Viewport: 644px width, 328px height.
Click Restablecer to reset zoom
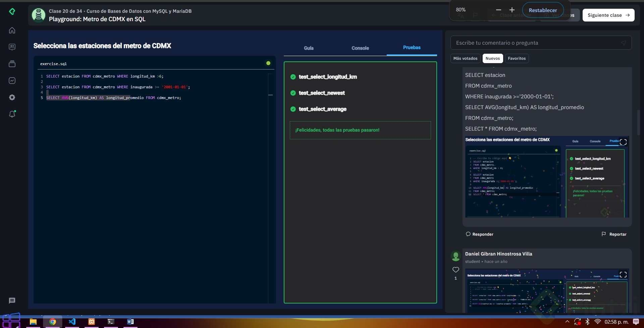tap(543, 10)
